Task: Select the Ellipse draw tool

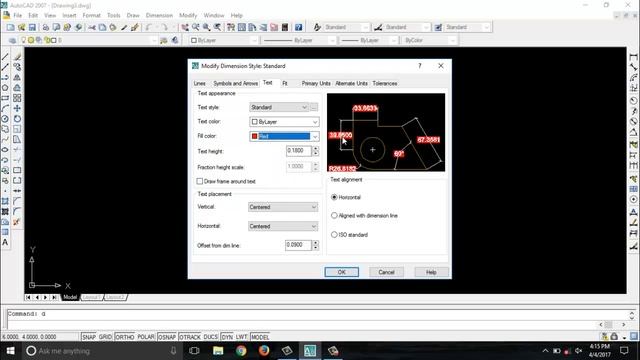Action: tap(5, 149)
